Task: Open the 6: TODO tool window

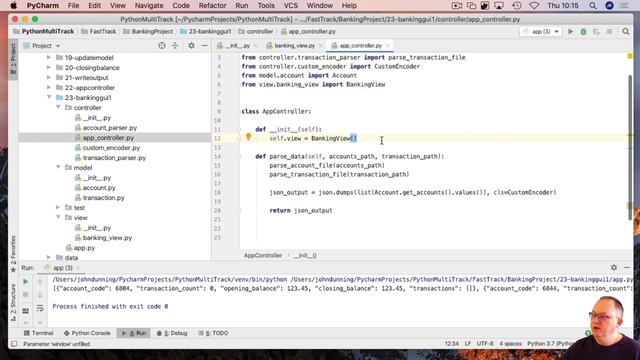Action: coord(213,333)
